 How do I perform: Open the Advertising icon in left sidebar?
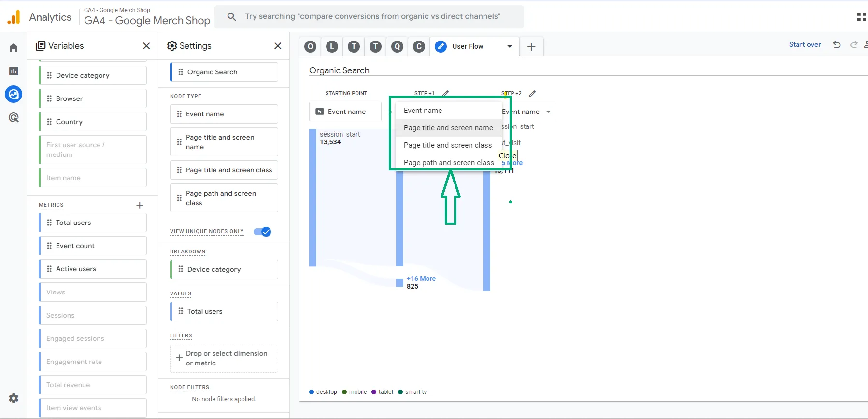(x=14, y=117)
